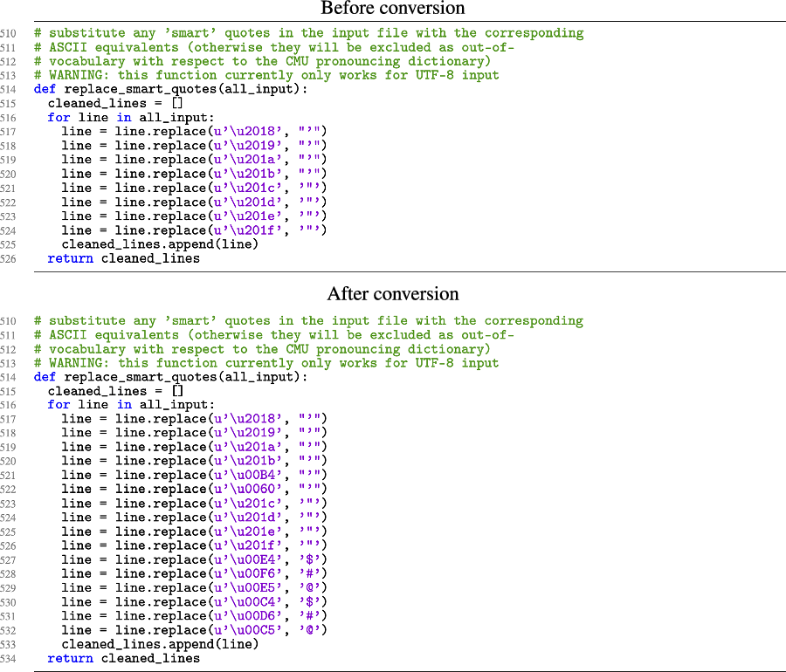Image resolution: width=786 pixels, height=672 pixels.
Task: Click the WARNING comment in Before listing
Action: pyautogui.click(x=266, y=75)
